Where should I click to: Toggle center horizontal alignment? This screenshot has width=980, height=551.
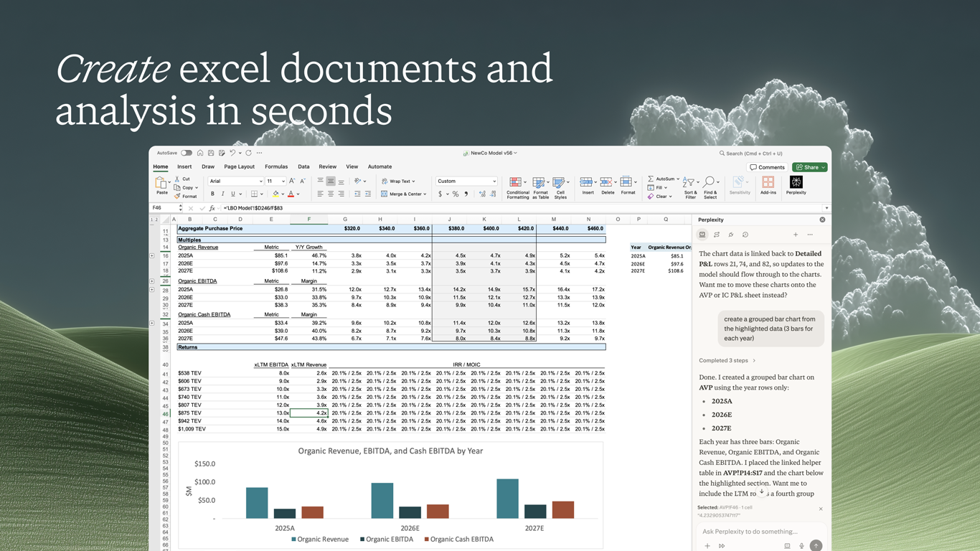pyautogui.click(x=331, y=194)
